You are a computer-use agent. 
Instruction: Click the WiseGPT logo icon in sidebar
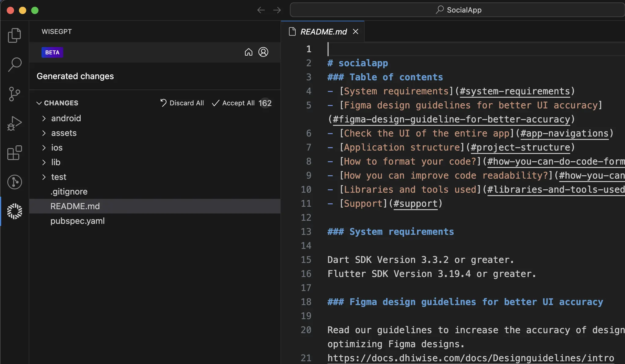pyautogui.click(x=14, y=211)
